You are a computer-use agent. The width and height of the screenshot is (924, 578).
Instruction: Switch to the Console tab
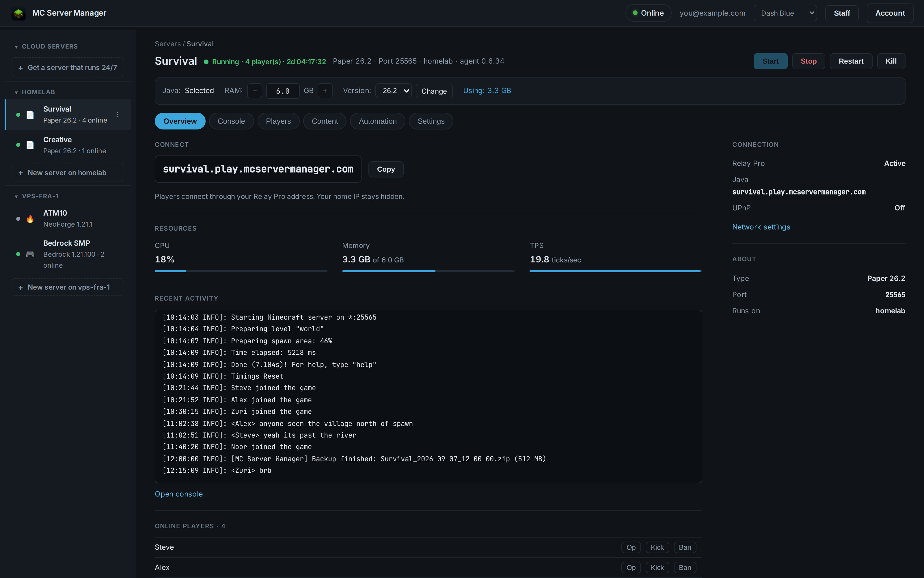[x=231, y=121]
